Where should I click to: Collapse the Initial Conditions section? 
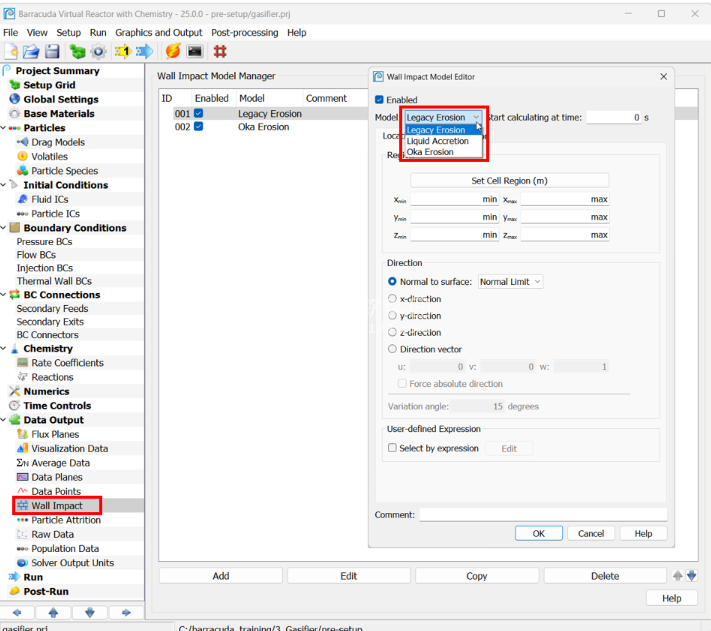4,185
